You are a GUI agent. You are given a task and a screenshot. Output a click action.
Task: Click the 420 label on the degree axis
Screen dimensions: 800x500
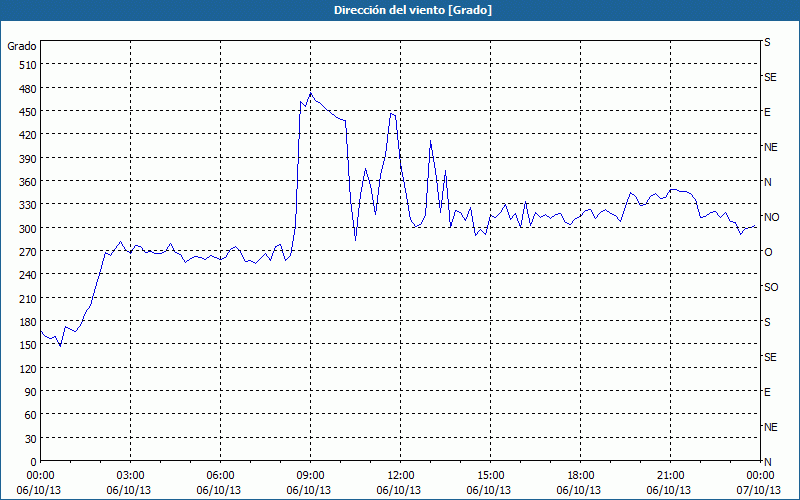pyautogui.click(x=28, y=135)
